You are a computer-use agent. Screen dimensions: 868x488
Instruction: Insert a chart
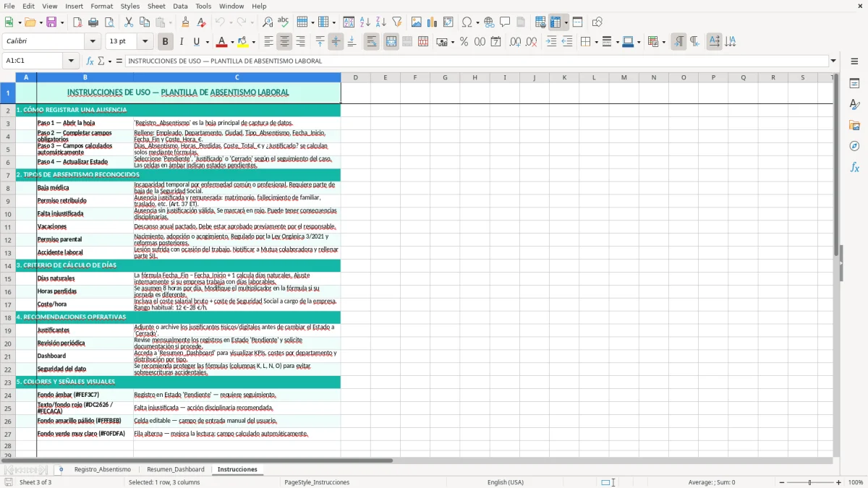[x=433, y=22]
